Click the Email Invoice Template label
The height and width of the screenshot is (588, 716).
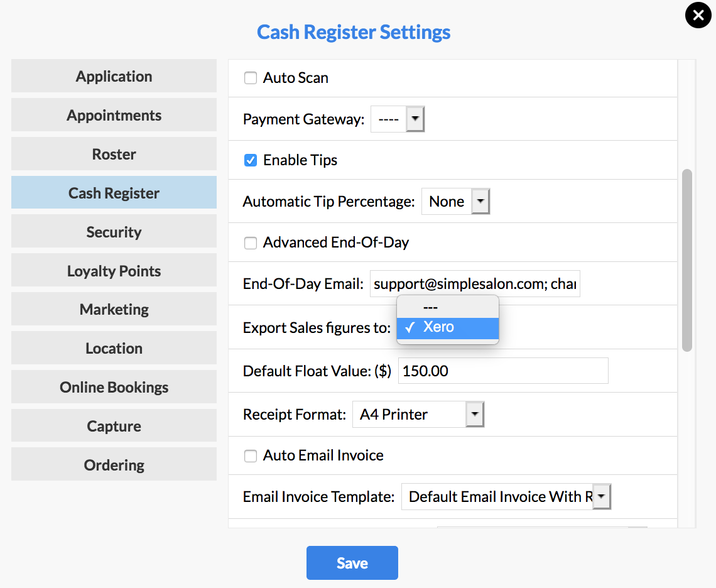pos(318,497)
